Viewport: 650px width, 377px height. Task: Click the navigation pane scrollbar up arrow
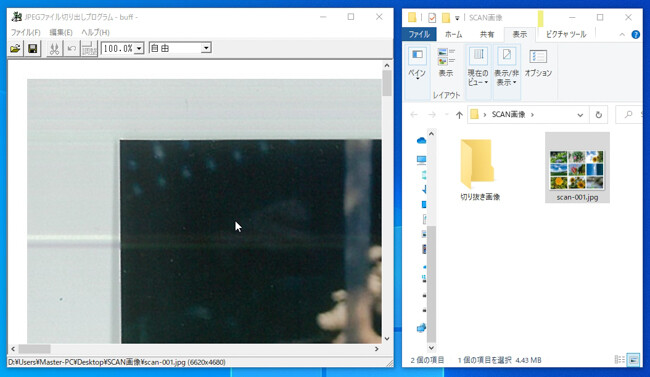click(x=431, y=134)
